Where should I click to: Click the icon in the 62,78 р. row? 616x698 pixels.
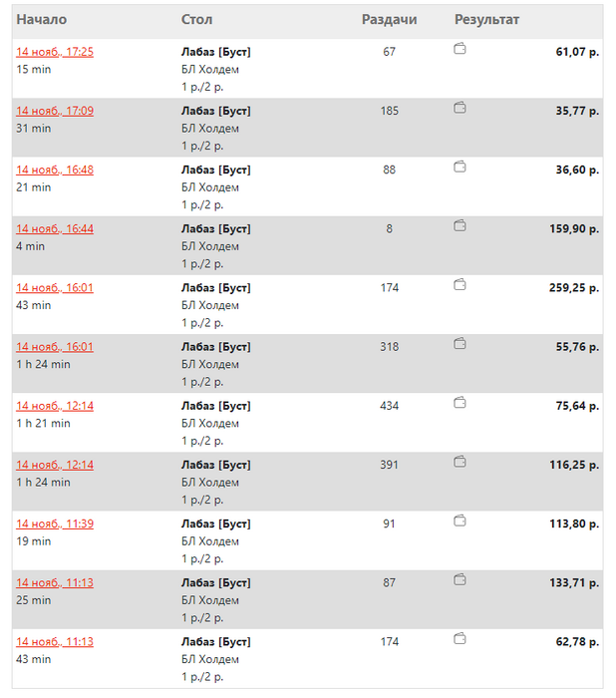tap(460, 638)
